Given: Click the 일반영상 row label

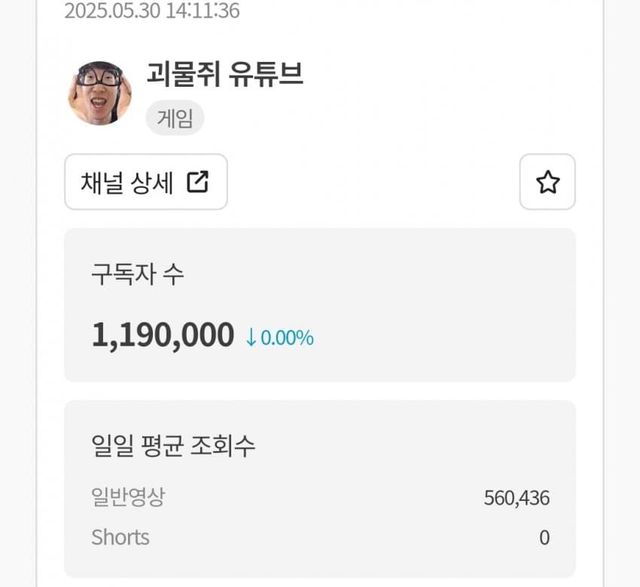Looking at the screenshot, I should pos(127,498).
